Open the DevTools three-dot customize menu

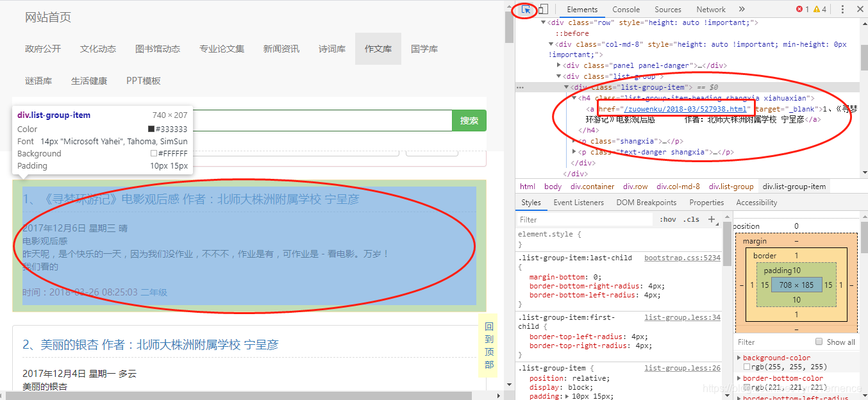coord(842,9)
